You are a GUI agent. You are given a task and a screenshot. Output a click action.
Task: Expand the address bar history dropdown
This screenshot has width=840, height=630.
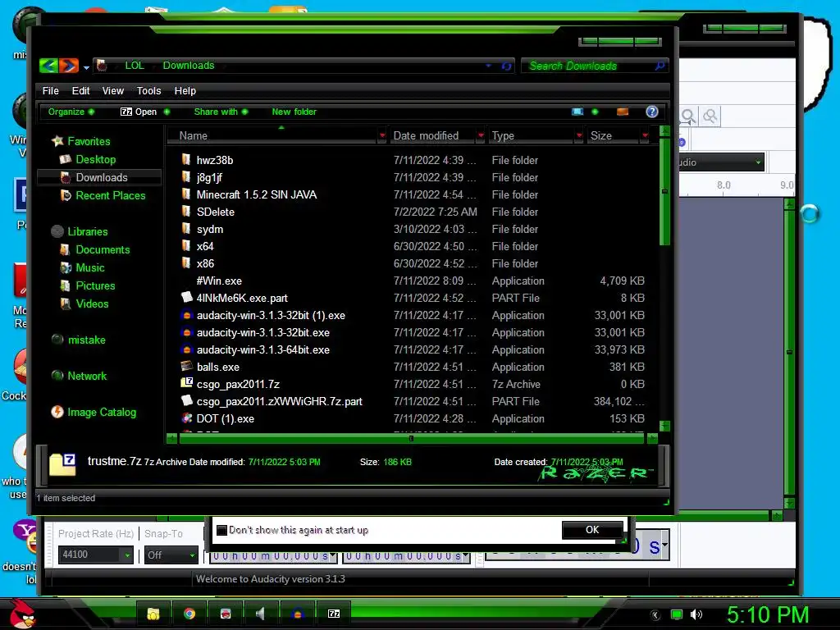point(488,66)
